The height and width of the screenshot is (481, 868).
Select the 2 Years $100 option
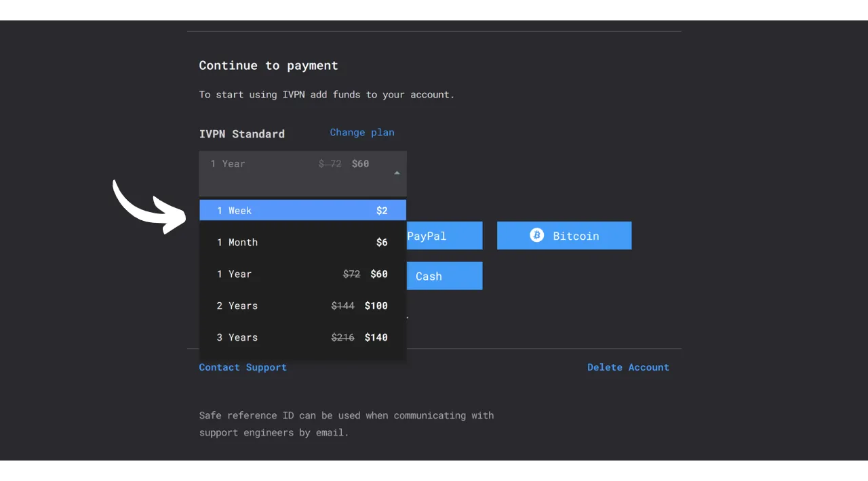pyautogui.click(x=302, y=306)
